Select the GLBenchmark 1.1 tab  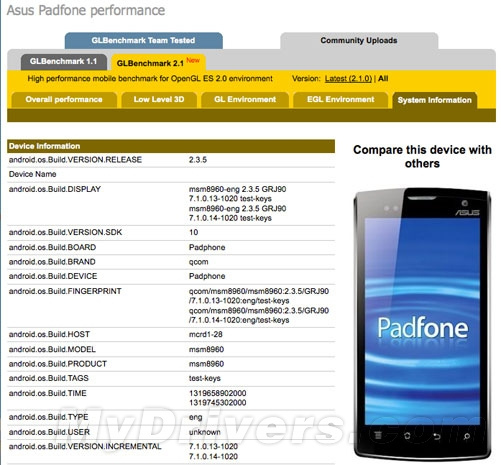64,62
